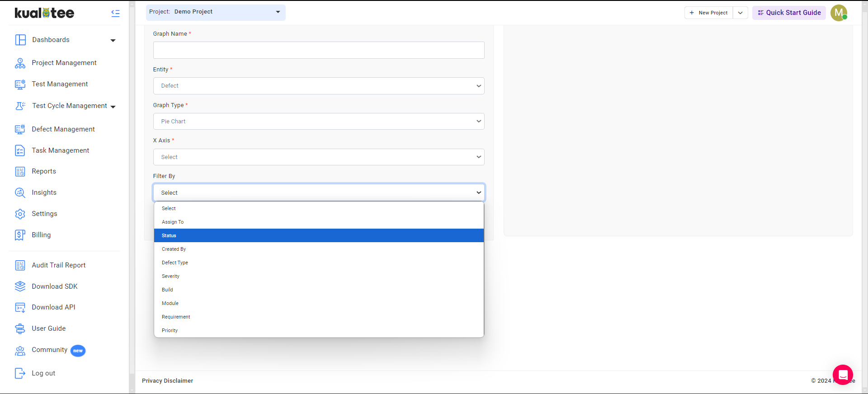The image size is (868, 394).
Task: Expand the Test Cycle Management section
Action: click(x=114, y=106)
